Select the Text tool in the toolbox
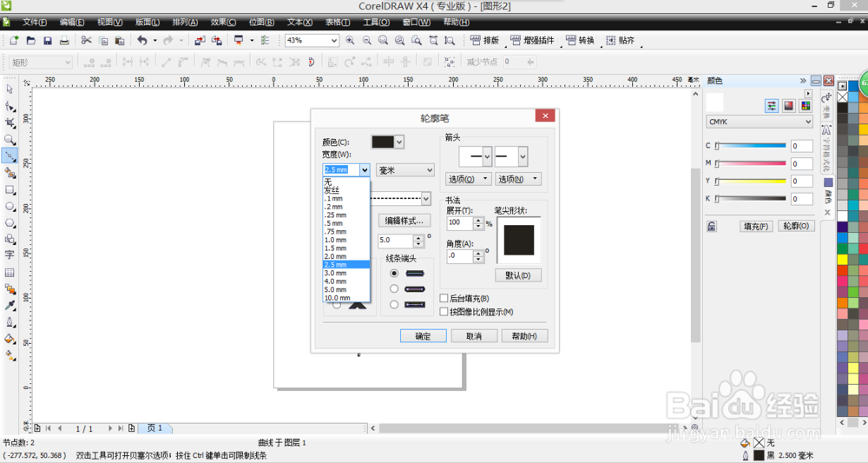Image resolution: width=868 pixels, height=463 pixels. [x=10, y=255]
